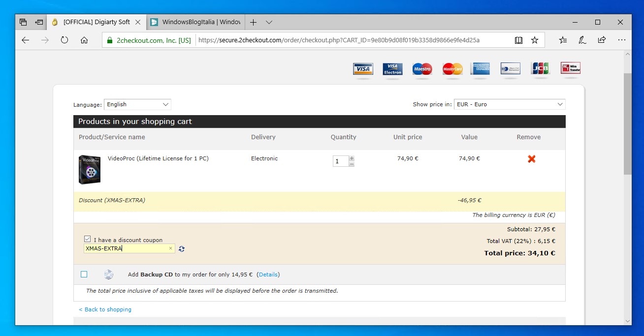Viewport: 644px width, 336px height.
Task: Remove VideoProc with the red X
Action: [531, 159]
